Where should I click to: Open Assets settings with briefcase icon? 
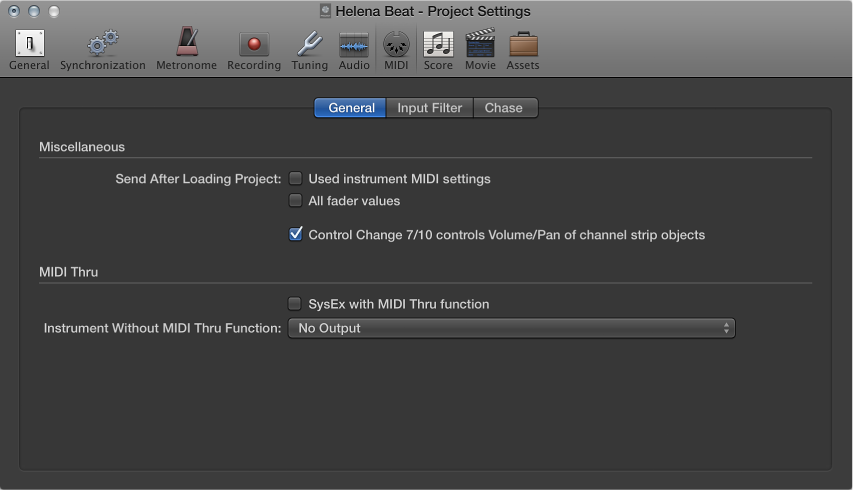pos(523,50)
